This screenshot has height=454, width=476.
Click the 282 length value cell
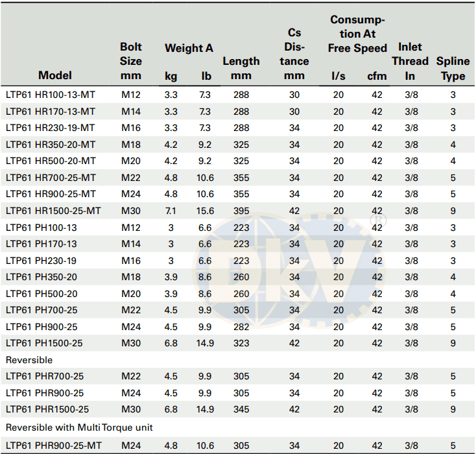coord(241,326)
